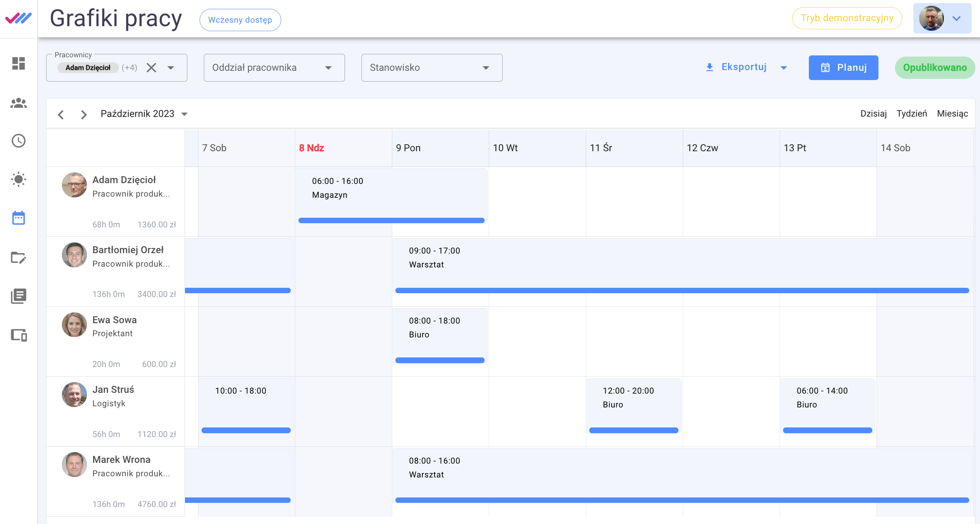Click the clock time-tracking sidebar icon
This screenshot has height=524, width=980.
[18, 141]
